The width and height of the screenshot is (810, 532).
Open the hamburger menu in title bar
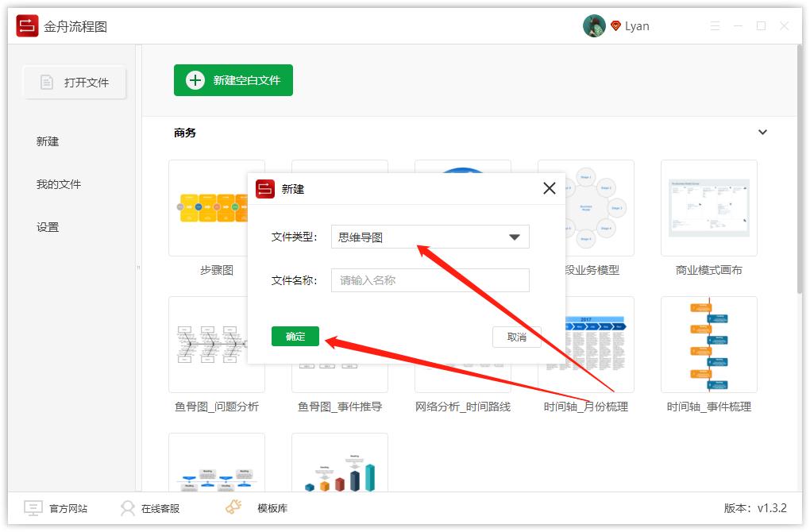(x=714, y=25)
